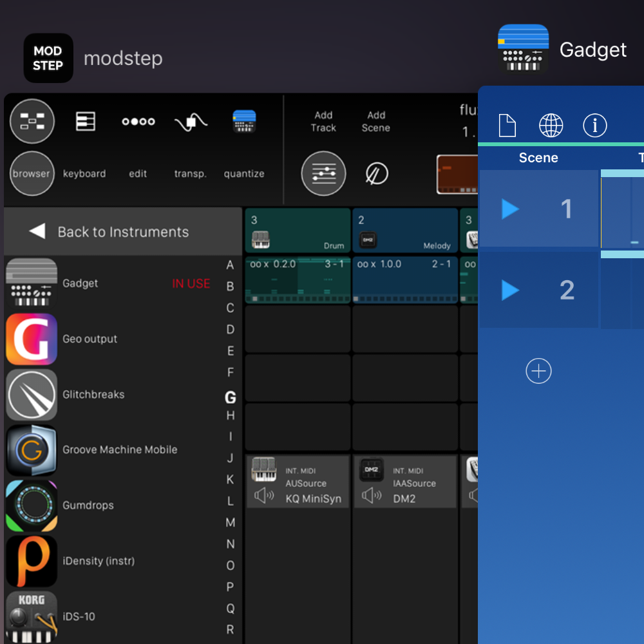
Task: Add a new scene with plus button
Action: 538,371
